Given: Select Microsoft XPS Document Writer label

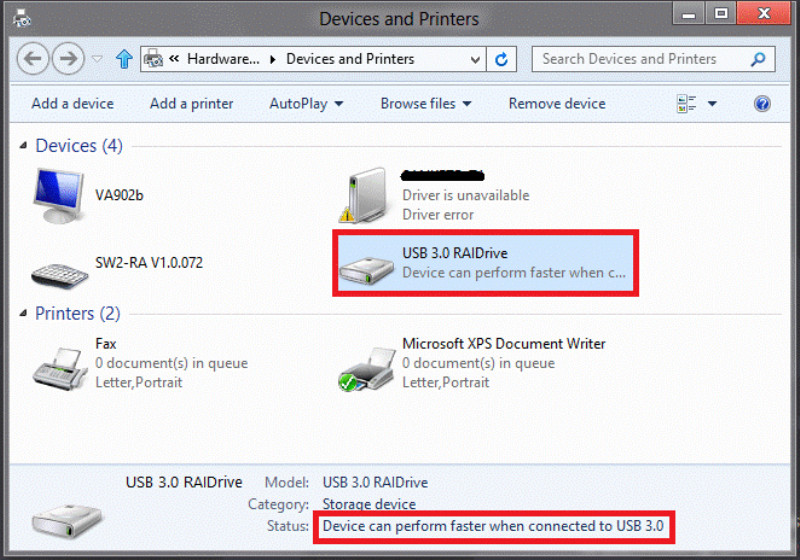Looking at the screenshot, I should [x=504, y=344].
